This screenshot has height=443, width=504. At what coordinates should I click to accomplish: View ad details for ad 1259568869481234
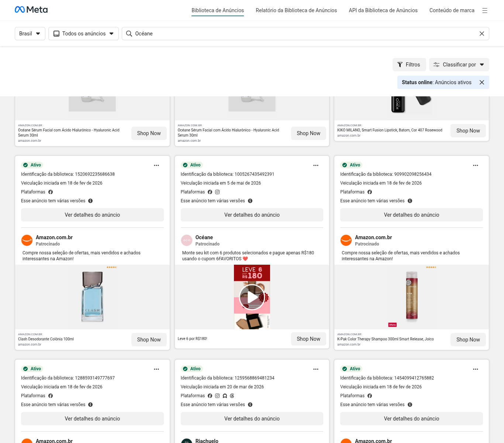(x=252, y=419)
